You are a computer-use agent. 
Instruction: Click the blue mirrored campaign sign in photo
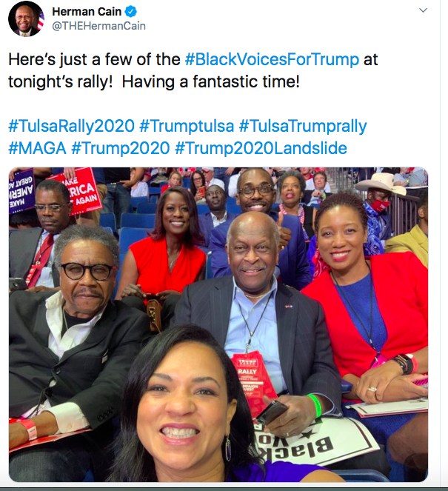21,190
